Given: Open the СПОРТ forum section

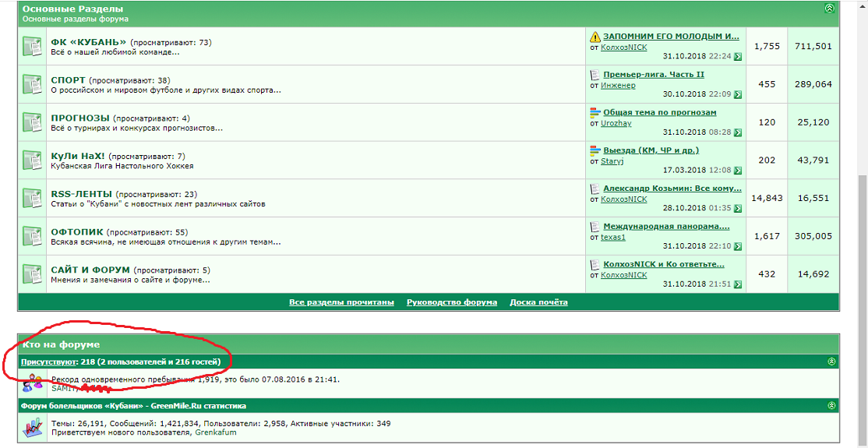Looking at the screenshot, I should pyautogui.click(x=68, y=80).
